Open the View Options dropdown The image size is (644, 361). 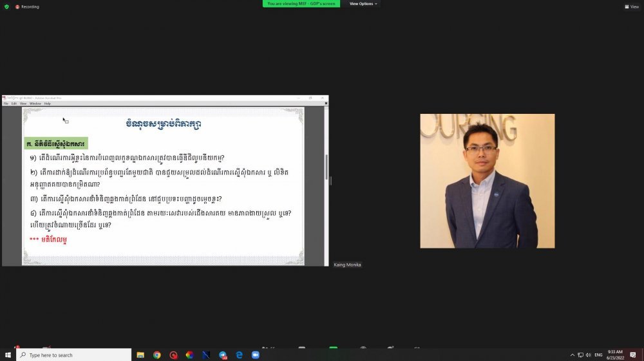[x=363, y=4]
